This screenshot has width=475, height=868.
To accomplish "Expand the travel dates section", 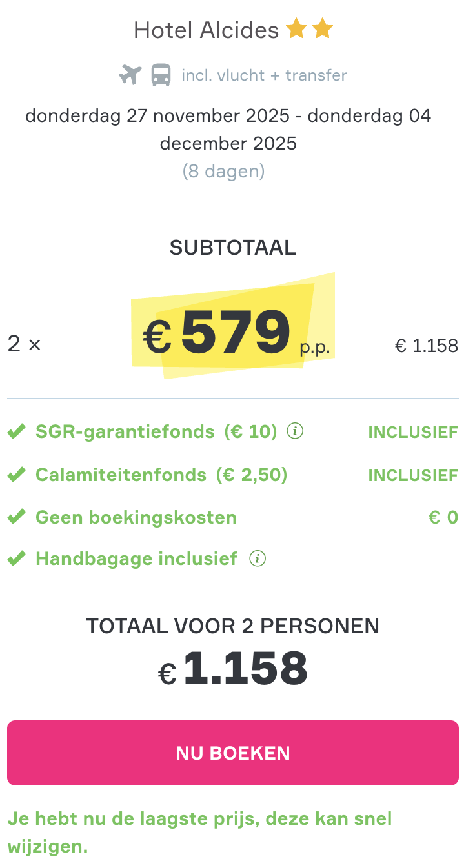I will tap(228, 129).
